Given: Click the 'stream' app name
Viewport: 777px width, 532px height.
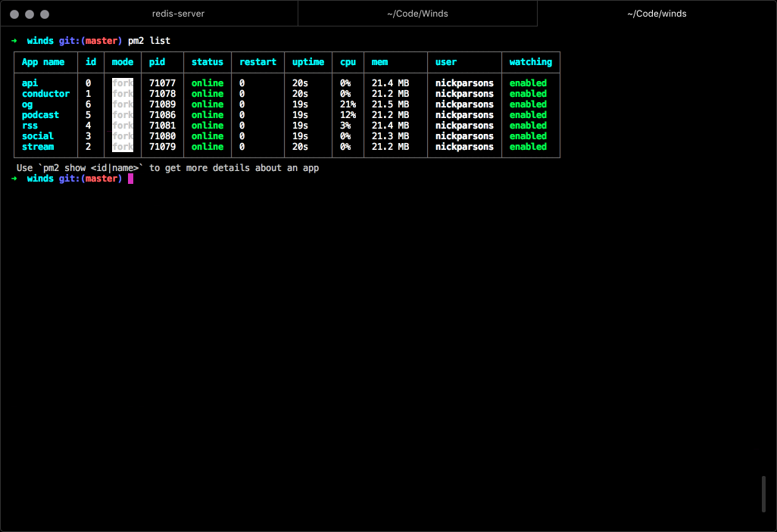Looking at the screenshot, I should pyautogui.click(x=38, y=147).
